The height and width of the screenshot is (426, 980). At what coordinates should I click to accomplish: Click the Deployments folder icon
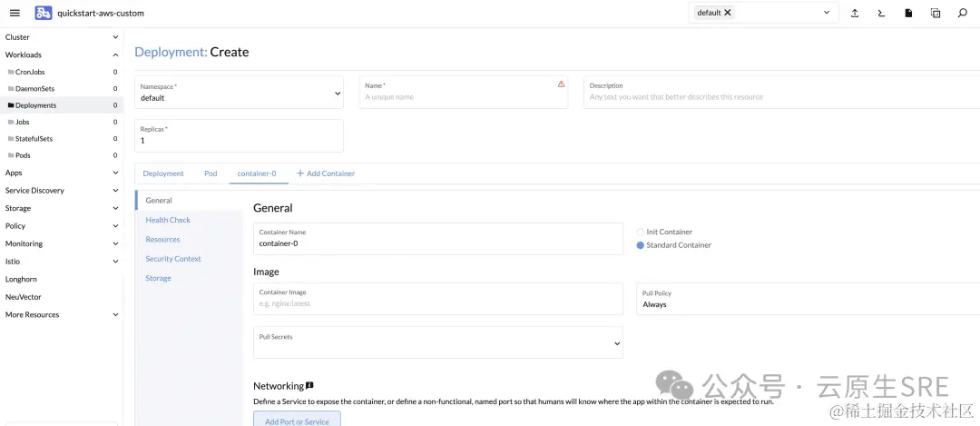(x=11, y=105)
